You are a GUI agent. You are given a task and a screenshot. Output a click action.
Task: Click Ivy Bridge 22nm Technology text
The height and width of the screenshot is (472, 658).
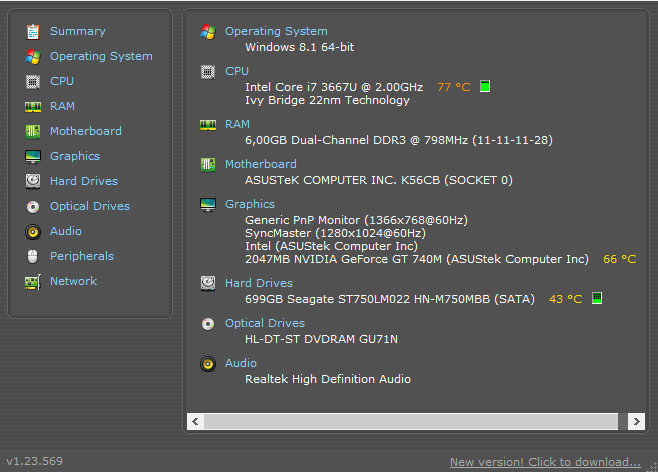[327, 100]
